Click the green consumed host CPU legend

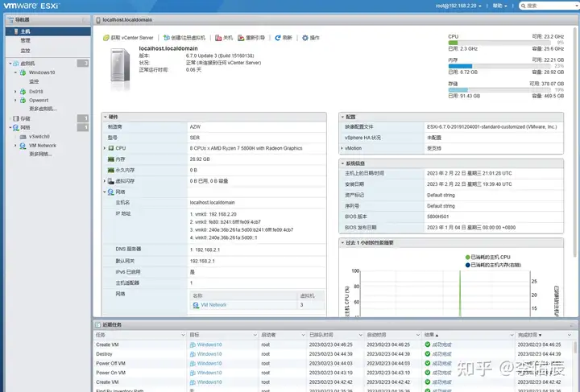pyautogui.click(x=488, y=257)
